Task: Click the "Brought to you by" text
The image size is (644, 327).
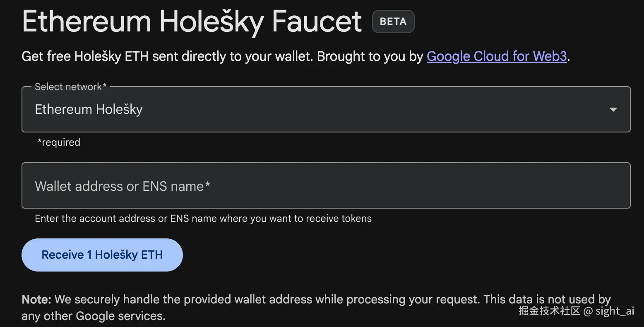Action: (370, 56)
